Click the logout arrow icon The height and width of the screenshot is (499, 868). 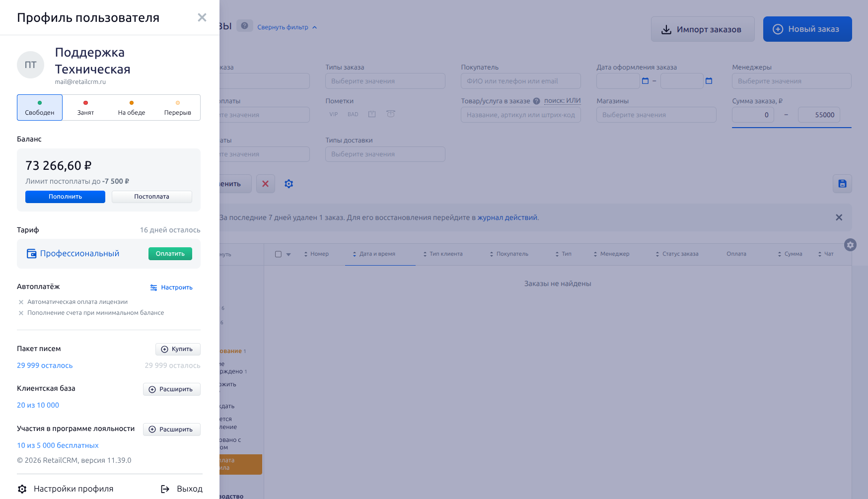coord(165,489)
